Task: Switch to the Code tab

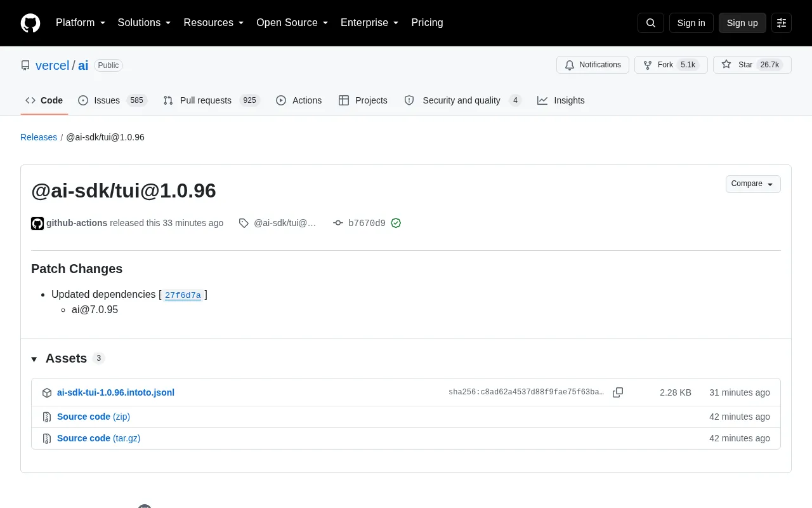Action: [x=44, y=100]
